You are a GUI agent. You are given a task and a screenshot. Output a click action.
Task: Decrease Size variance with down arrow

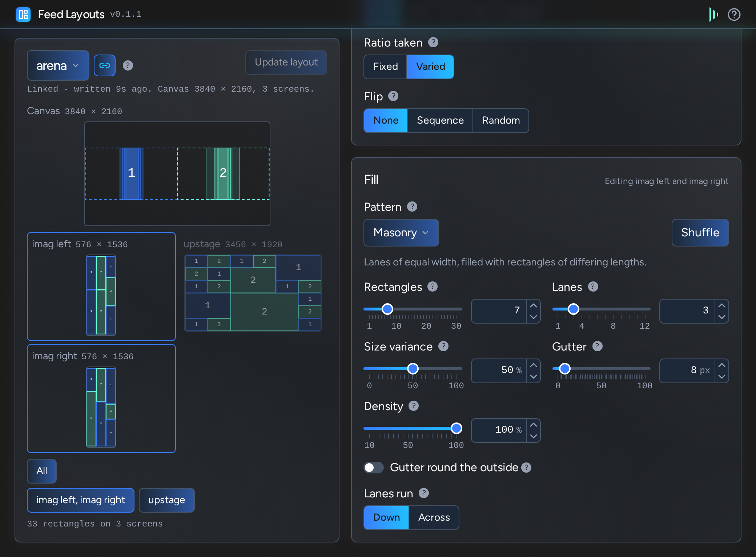pos(534,377)
